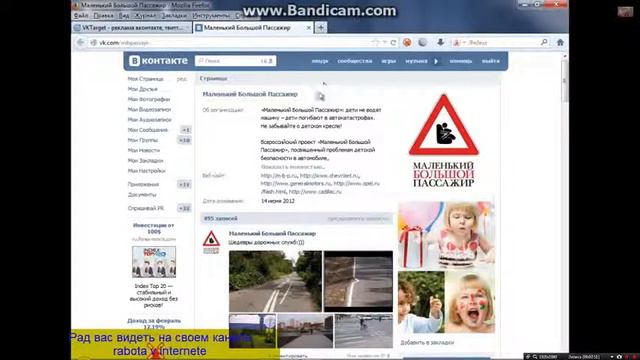Open the Файл menu

(81, 16)
